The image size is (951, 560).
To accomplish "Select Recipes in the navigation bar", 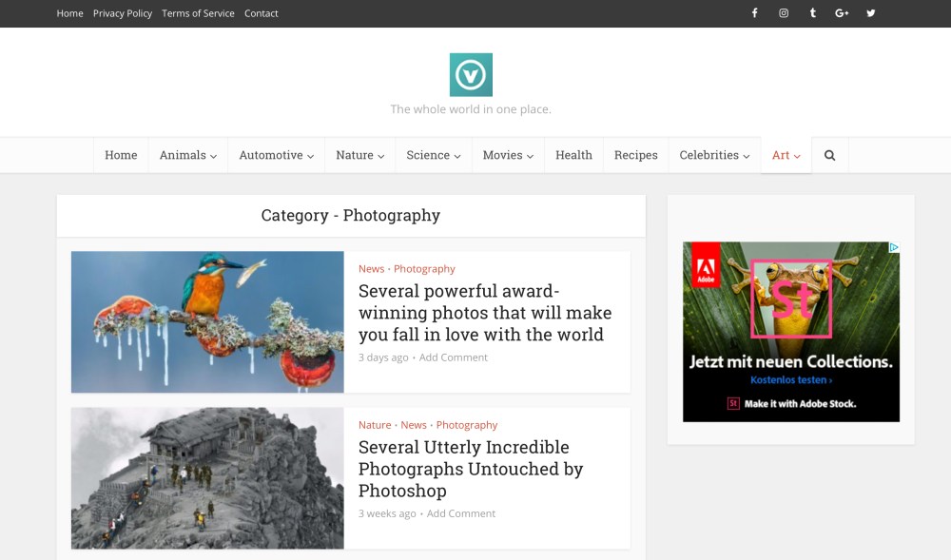I will point(635,155).
